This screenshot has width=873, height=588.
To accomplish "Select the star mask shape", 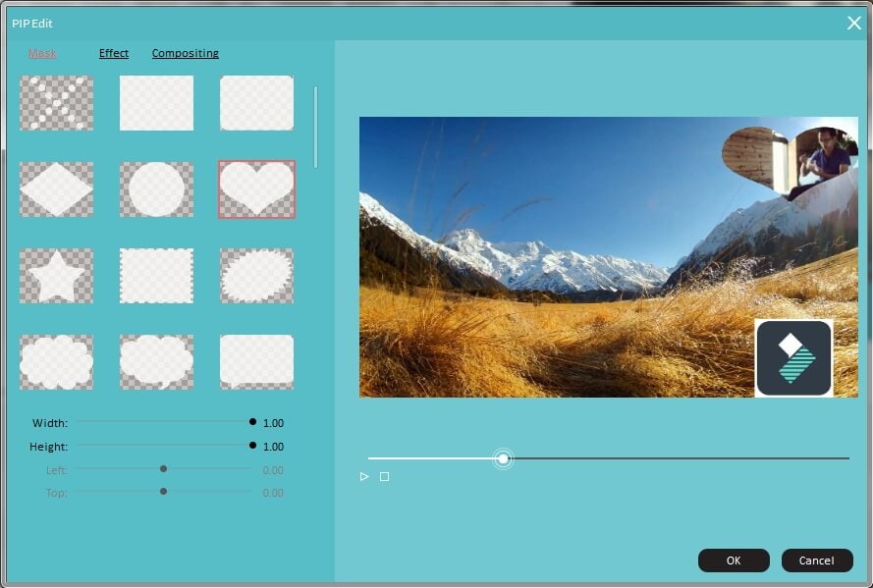I will [x=56, y=276].
